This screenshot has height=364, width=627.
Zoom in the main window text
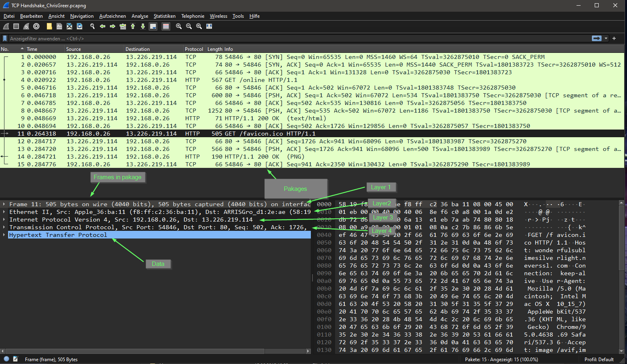click(x=179, y=26)
